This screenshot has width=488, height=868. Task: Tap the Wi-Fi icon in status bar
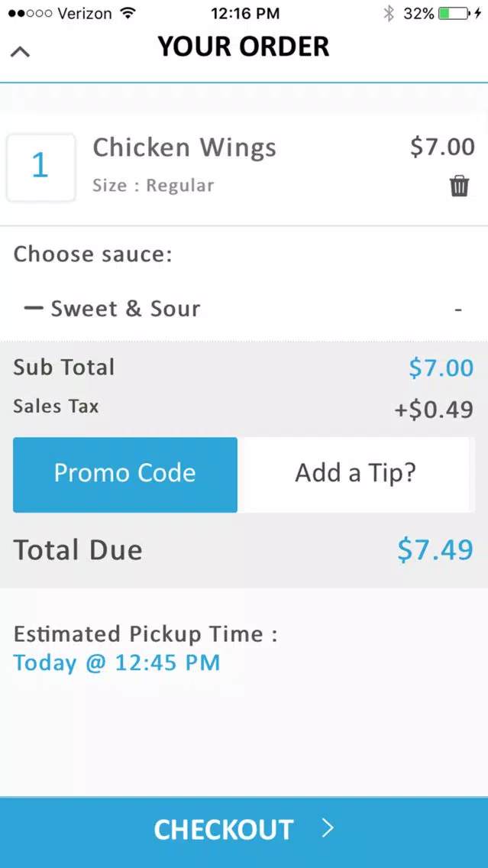click(x=128, y=13)
